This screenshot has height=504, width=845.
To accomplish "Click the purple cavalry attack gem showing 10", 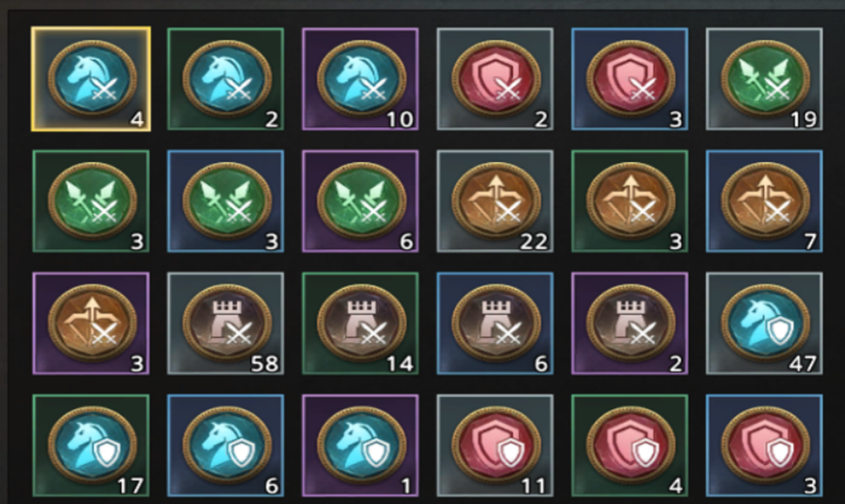I will [361, 79].
